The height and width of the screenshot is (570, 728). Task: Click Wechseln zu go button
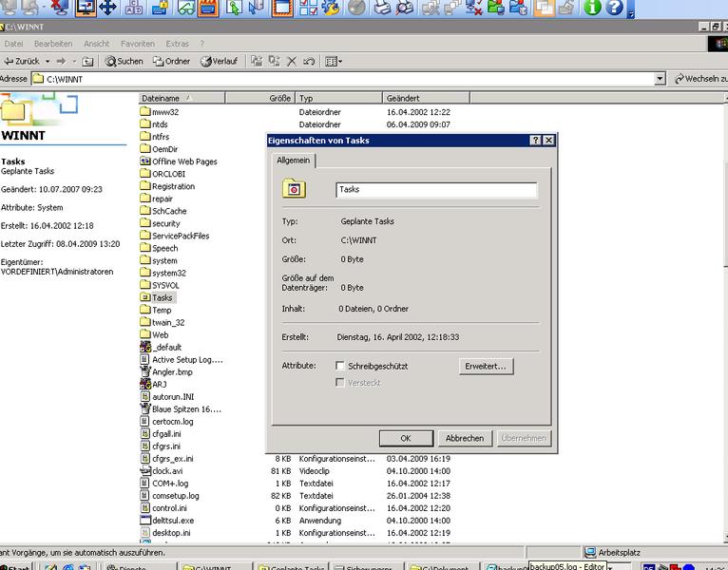click(x=701, y=79)
